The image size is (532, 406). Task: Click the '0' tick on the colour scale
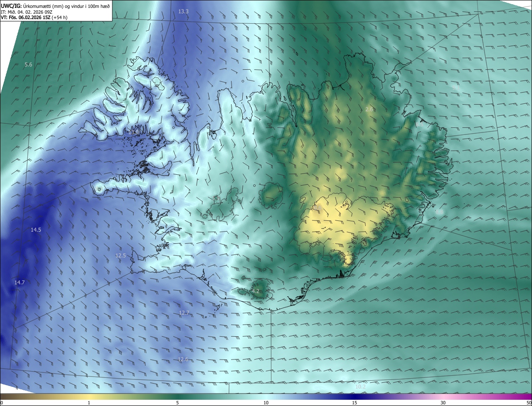2,403
